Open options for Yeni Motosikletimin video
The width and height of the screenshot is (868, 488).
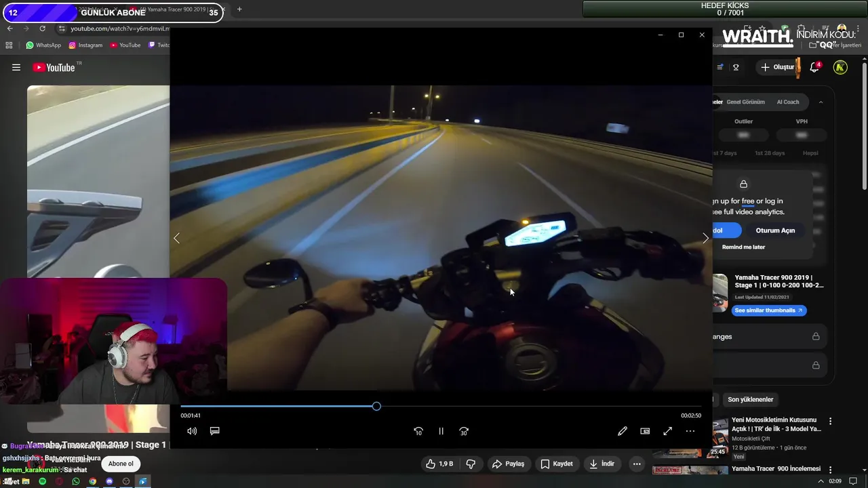point(830,421)
